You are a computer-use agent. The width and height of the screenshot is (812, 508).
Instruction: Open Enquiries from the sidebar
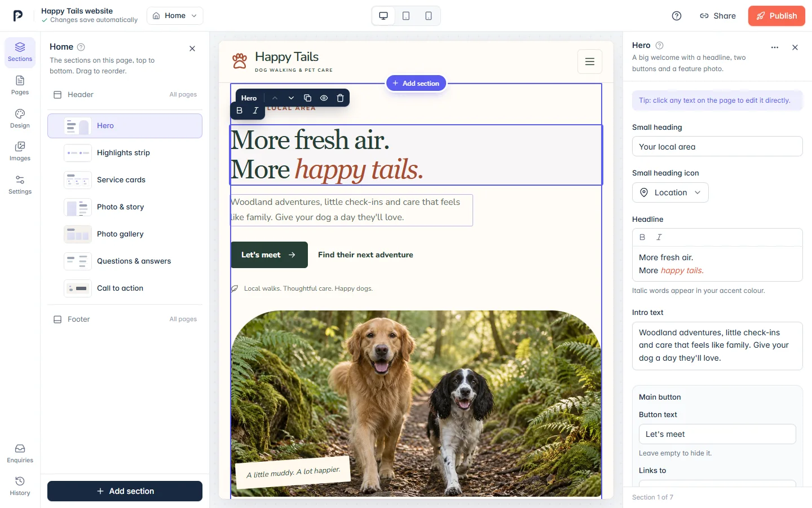click(20, 453)
